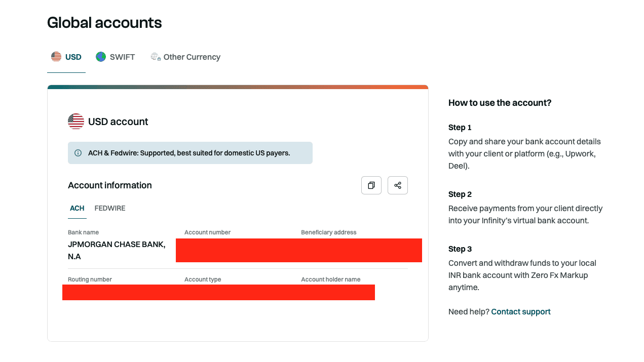Click the Other Currency lock-globe icon
The image size is (644, 362).
[x=156, y=57]
